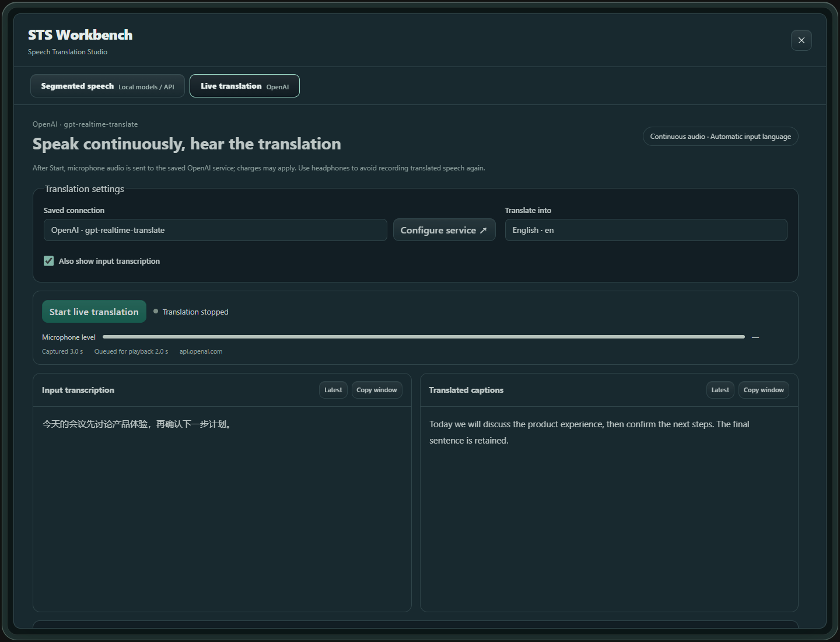The image size is (840, 642).
Task: Switch to the Segmented speech tab
Action: (x=107, y=86)
